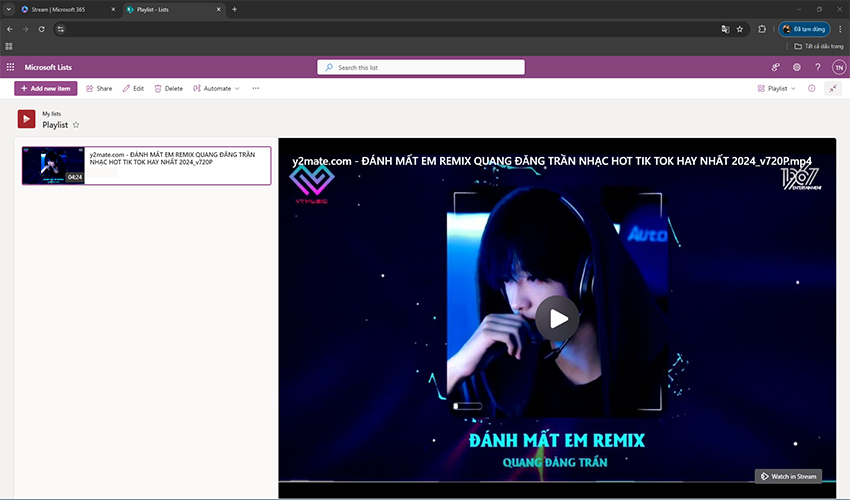The image size is (850, 500).
Task: Open the Chrome three-dot menu
Action: tap(840, 29)
